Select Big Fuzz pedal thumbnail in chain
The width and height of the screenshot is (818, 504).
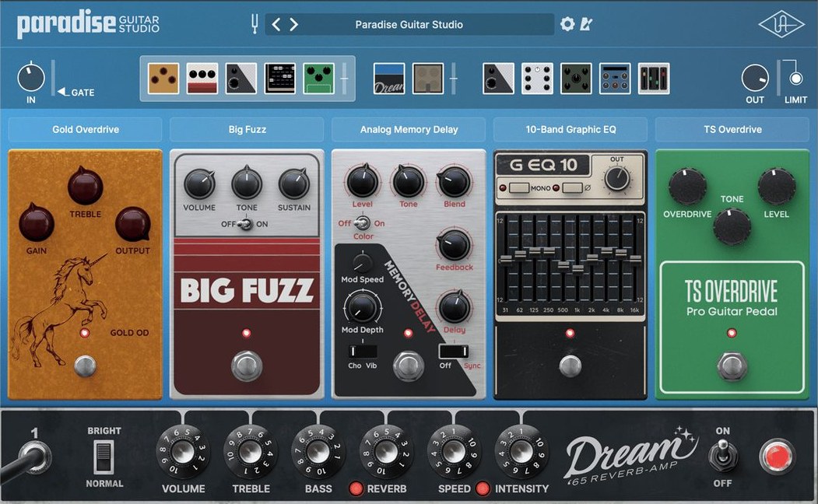pyautogui.click(x=202, y=79)
